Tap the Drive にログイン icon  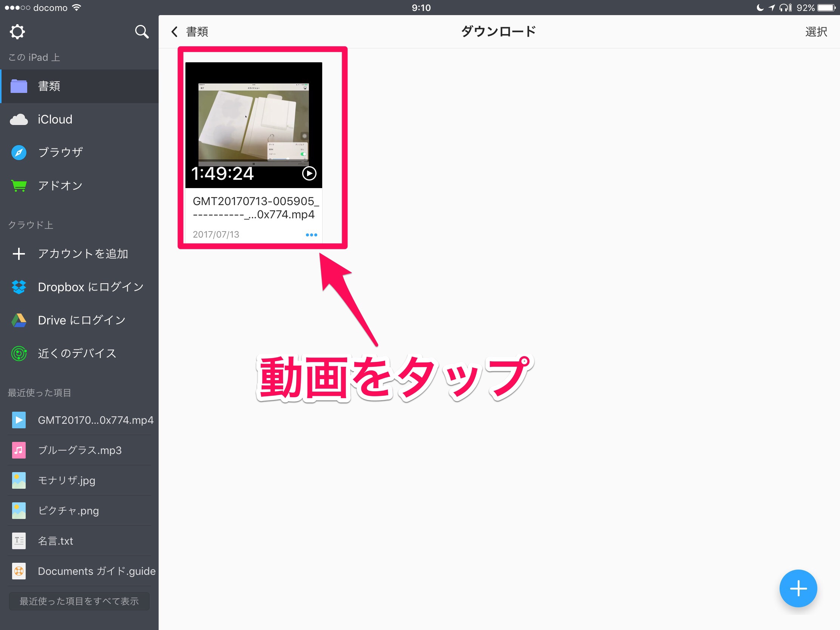tap(19, 321)
